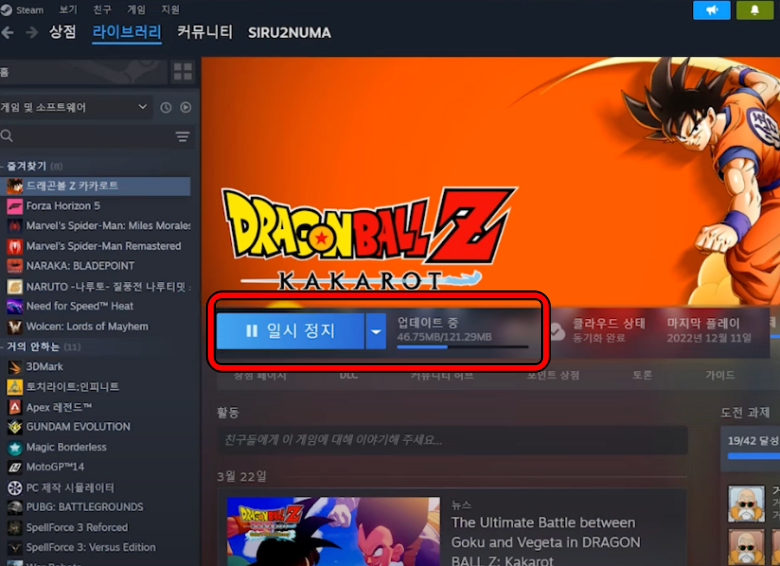The width and height of the screenshot is (780, 566).
Task: Click the PUBG: BATTLEGROUNDS game icon
Action: coord(14,507)
